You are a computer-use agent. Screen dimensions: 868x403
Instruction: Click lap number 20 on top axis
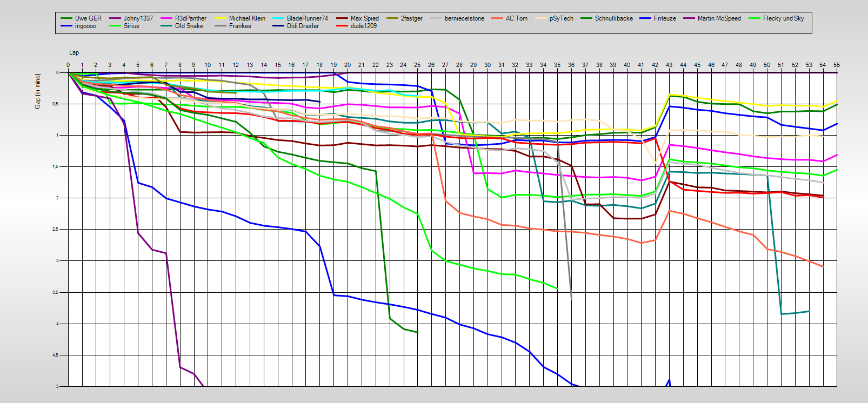click(348, 65)
